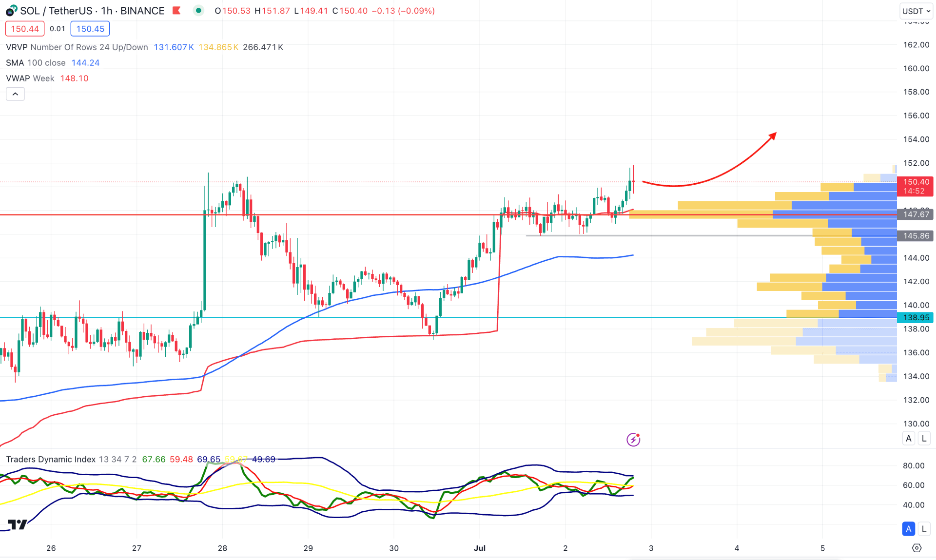Select the VWAP Week indicator label
This screenshot has height=560, width=936.
(x=30, y=78)
